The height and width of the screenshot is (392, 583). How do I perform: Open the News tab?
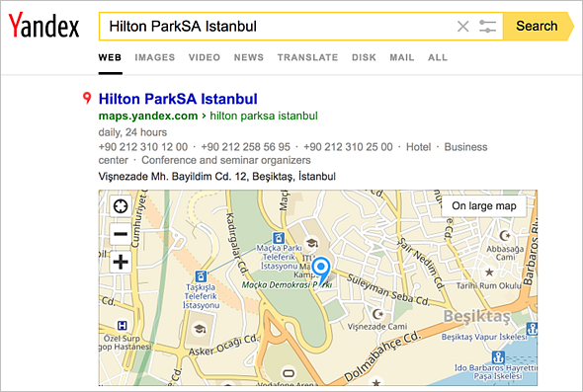[x=249, y=57]
